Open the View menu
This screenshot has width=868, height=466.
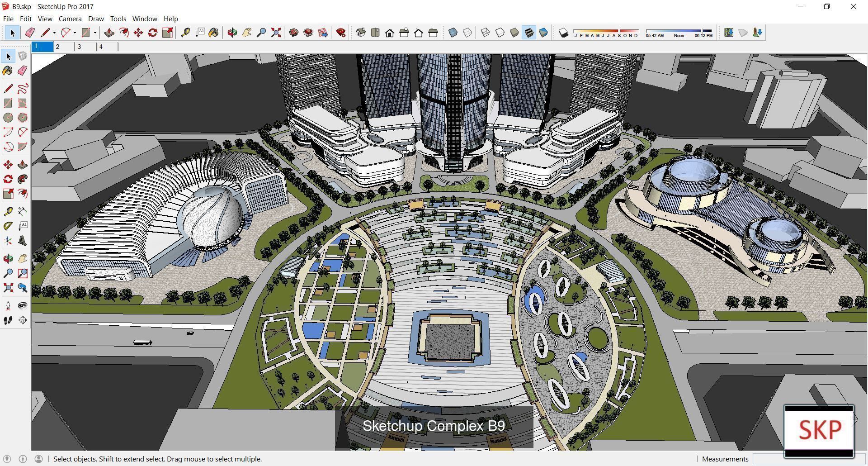point(45,19)
